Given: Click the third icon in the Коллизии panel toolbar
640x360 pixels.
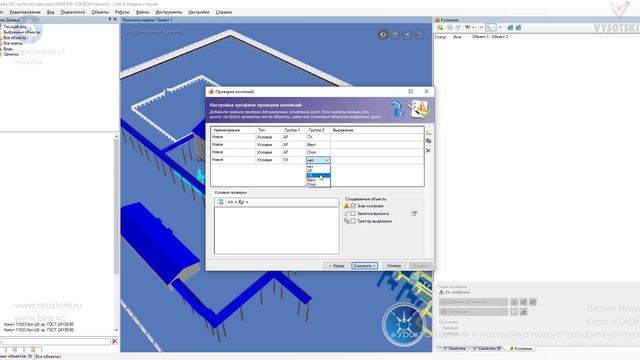Looking at the screenshot, I should (x=458, y=27).
